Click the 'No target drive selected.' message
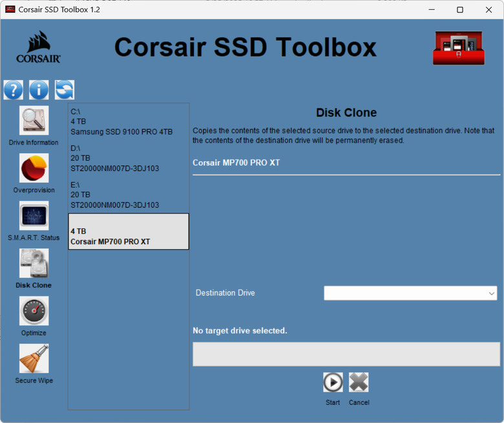 click(240, 331)
